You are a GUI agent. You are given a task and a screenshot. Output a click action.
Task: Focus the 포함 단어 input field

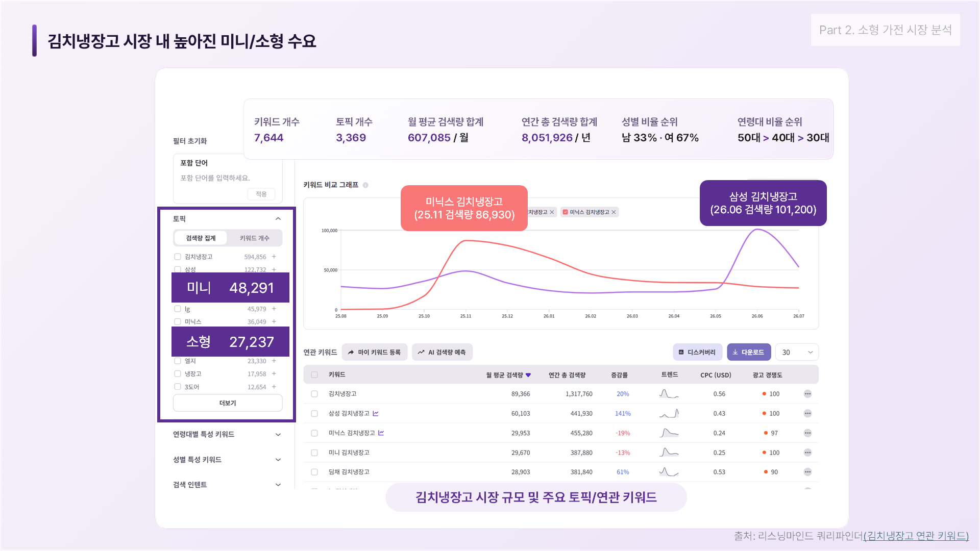pyautogui.click(x=227, y=178)
